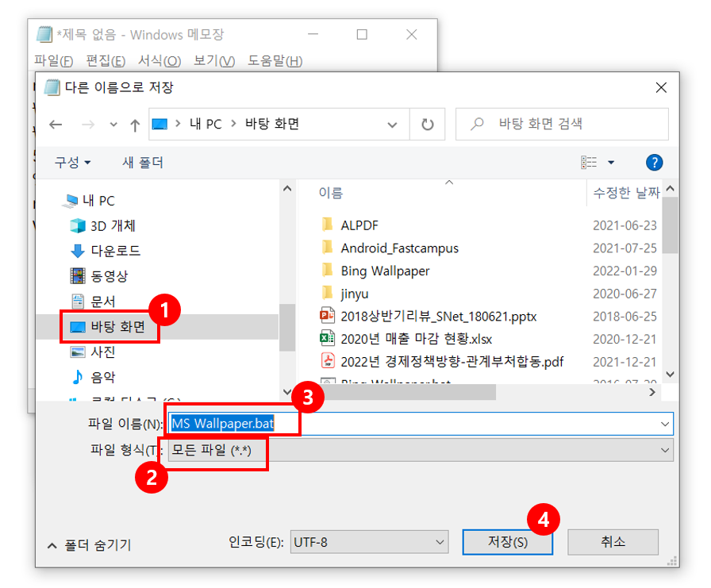Sort by 이름 column header
711x588 pixels.
click(x=331, y=193)
